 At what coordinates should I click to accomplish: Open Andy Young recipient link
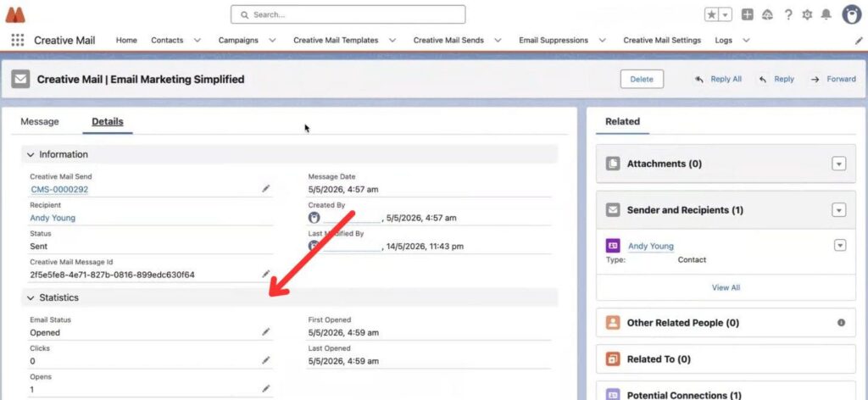(x=53, y=218)
